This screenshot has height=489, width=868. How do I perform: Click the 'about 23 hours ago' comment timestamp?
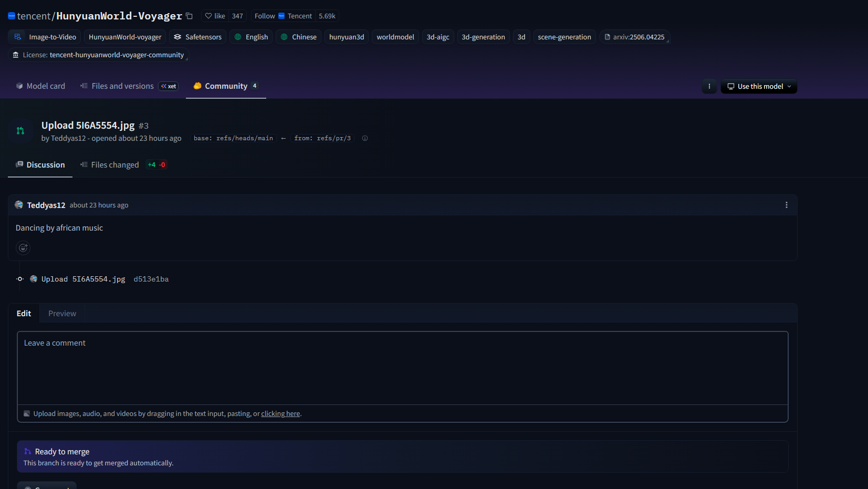tap(99, 205)
